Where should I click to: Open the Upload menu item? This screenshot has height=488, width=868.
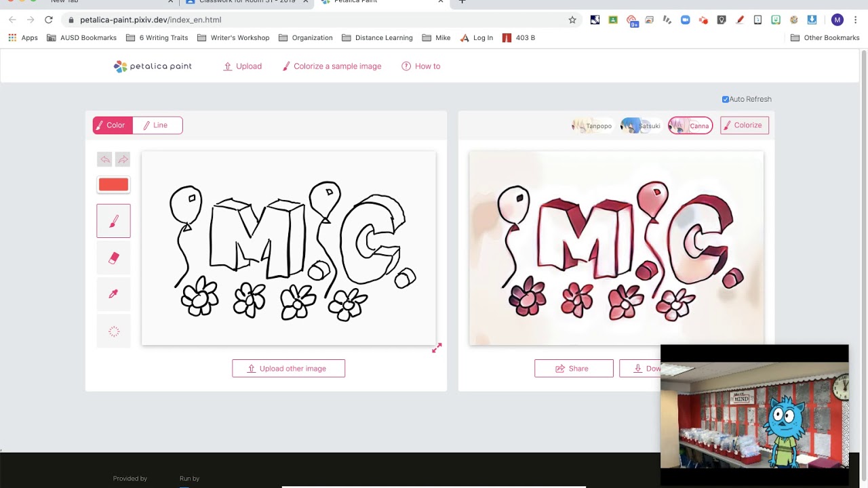(x=242, y=66)
